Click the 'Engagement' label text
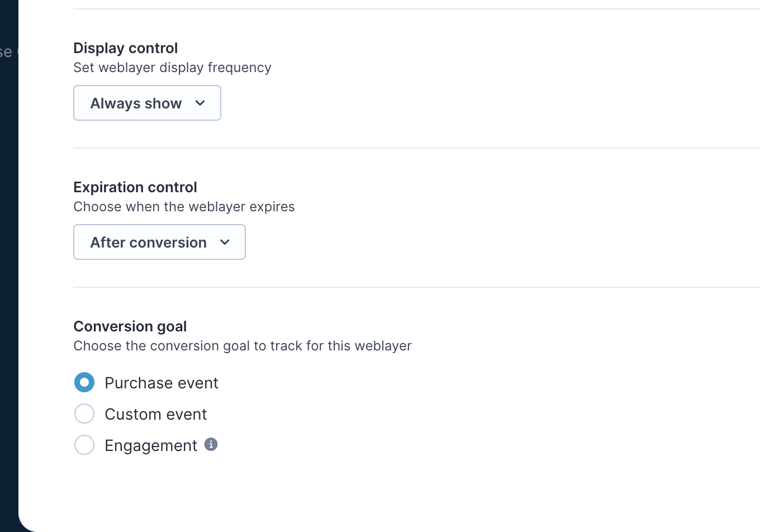Screen dimensions: 760x532 click(151, 445)
